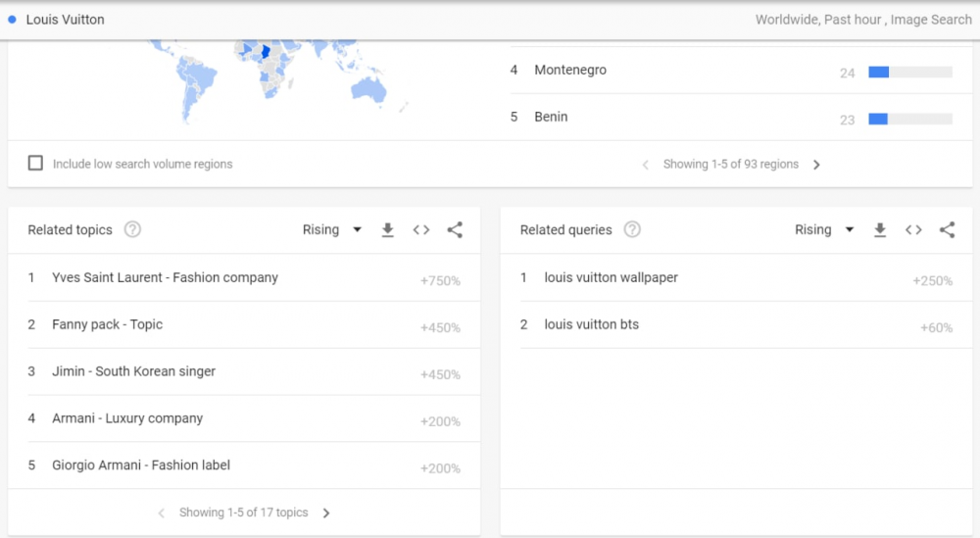Image resolution: width=980 pixels, height=538 pixels.
Task: Click the Montenegro interest bar
Action: [910, 73]
